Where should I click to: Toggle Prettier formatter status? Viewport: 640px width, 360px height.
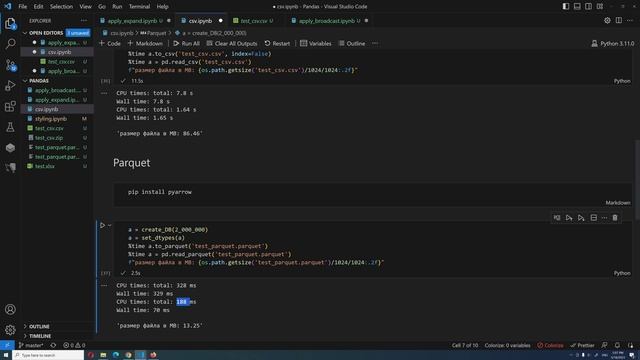pyautogui.click(x=582, y=345)
